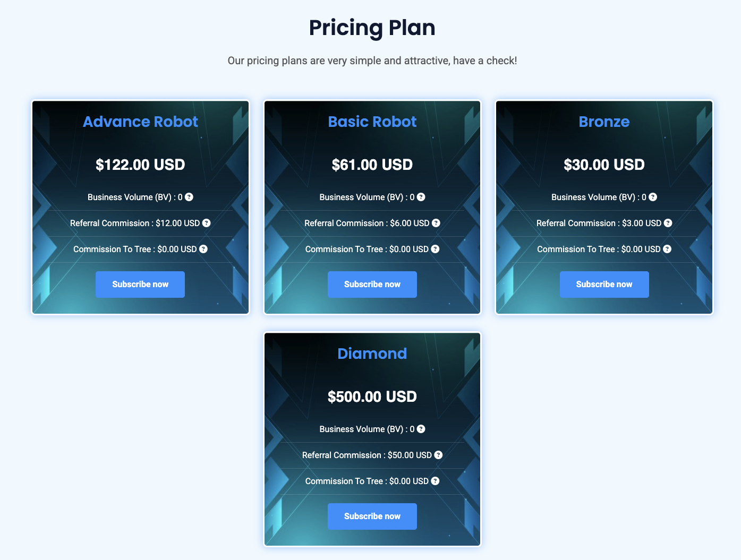Click question mark beside $3.00 USD referral commission

[x=668, y=223]
